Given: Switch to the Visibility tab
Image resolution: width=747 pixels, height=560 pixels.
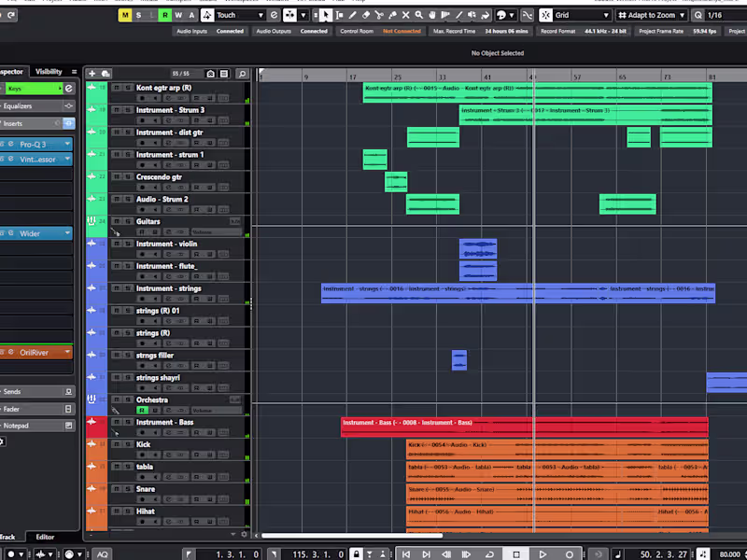Looking at the screenshot, I should pos(49,72).
